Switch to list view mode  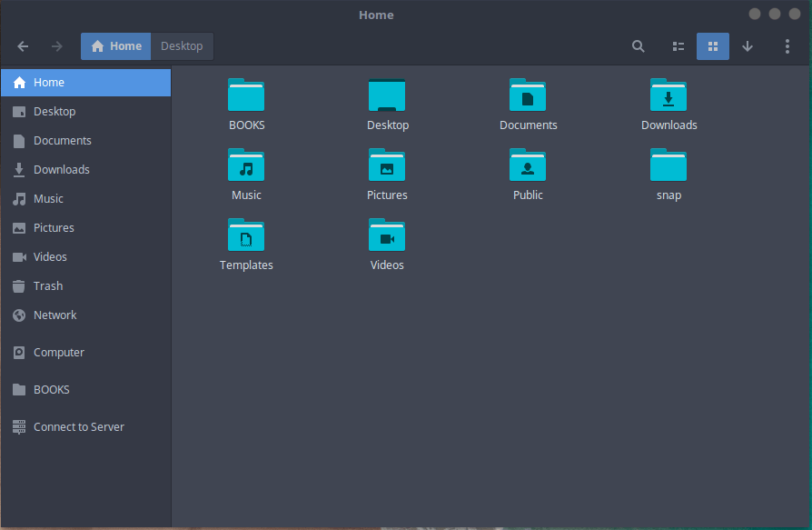(x=678, y=45)
